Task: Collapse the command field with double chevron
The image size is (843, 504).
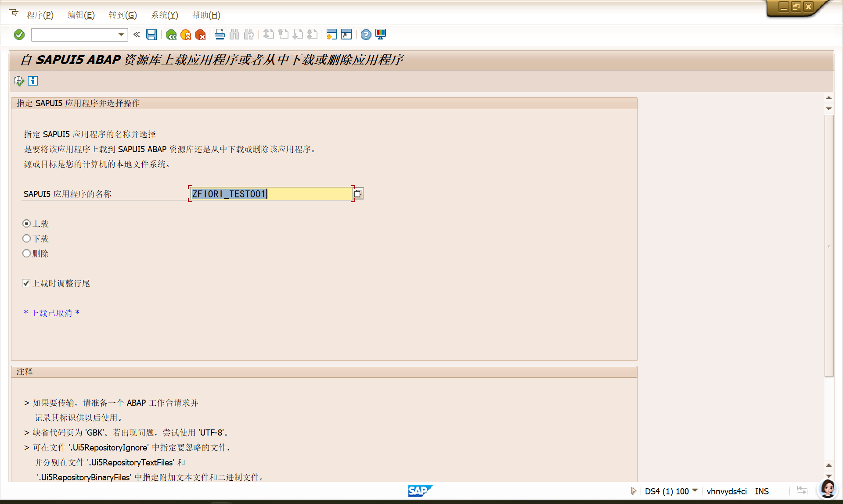Action: [137, 35]
